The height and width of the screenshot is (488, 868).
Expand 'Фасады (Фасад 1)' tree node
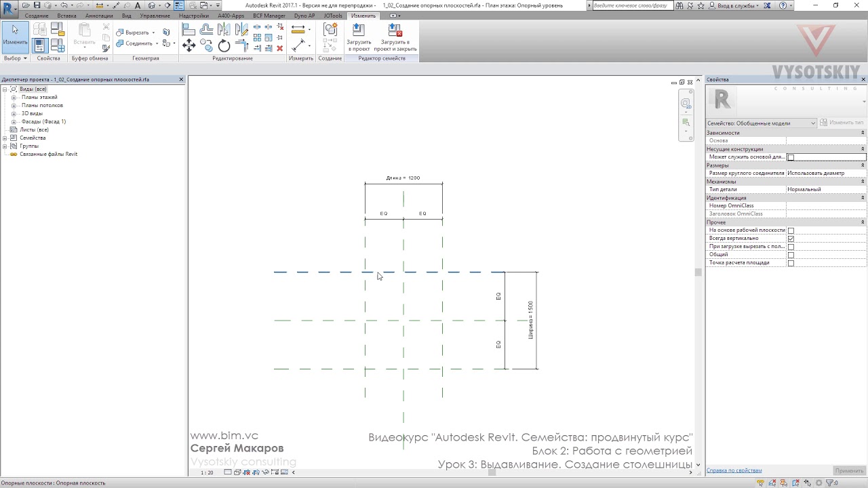tap(14, 122)
